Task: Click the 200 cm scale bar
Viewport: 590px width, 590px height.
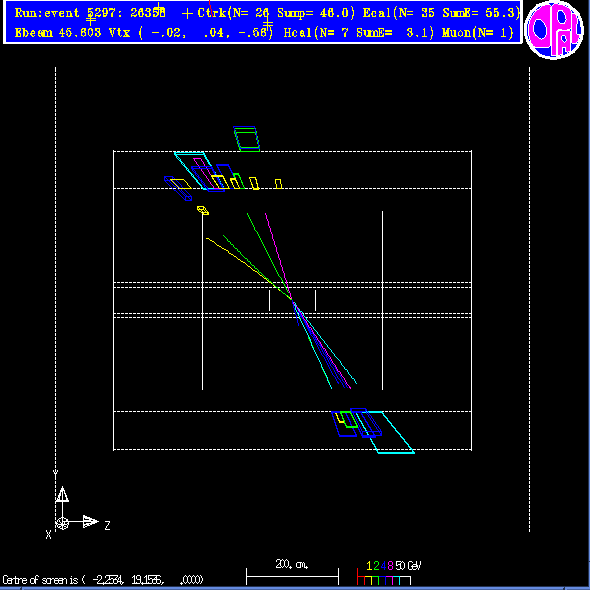Action: coord(292,577)
